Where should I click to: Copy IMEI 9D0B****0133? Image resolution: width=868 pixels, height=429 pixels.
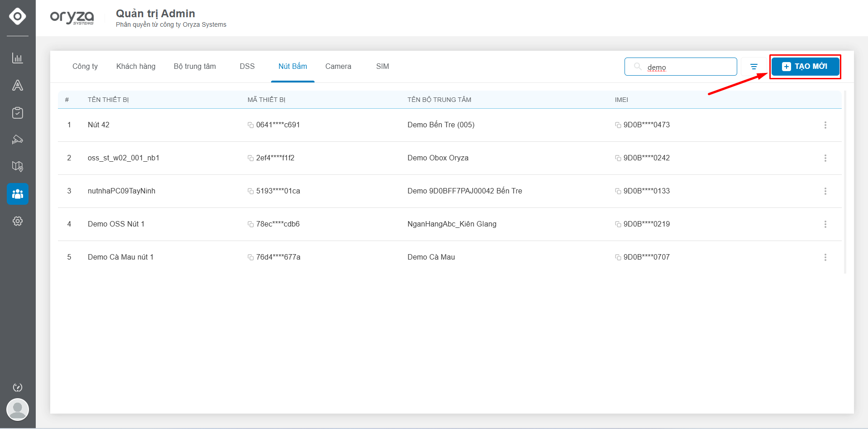coord(618,191)
